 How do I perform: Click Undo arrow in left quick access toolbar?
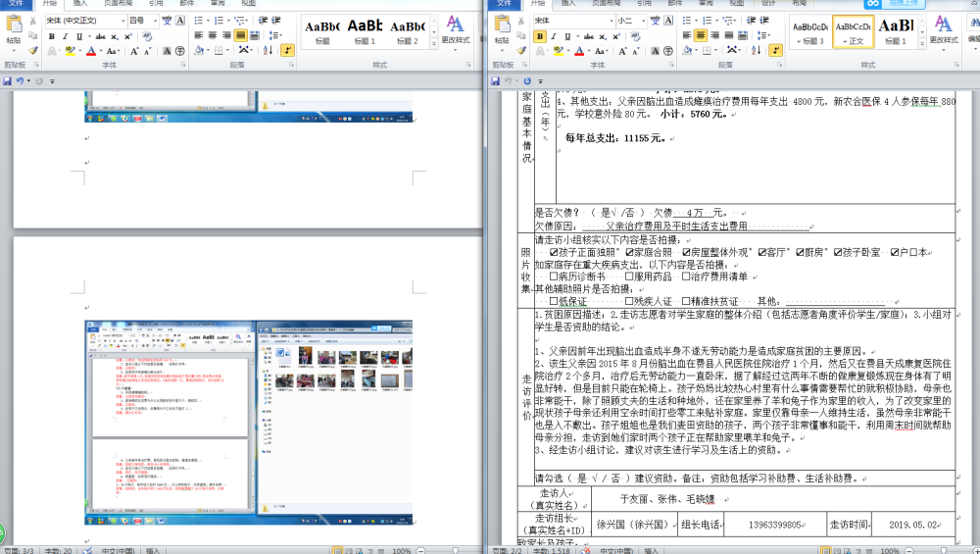coord(20,80)
